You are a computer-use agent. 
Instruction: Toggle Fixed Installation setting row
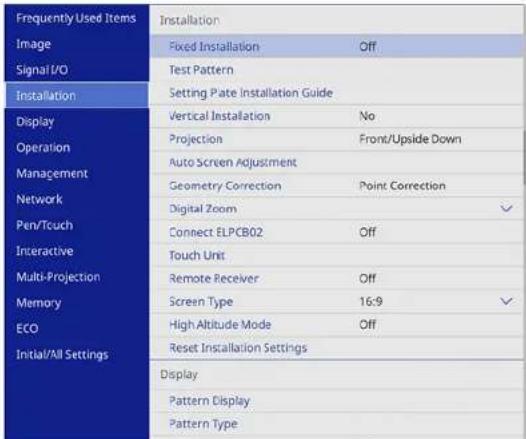coord(337,46)
